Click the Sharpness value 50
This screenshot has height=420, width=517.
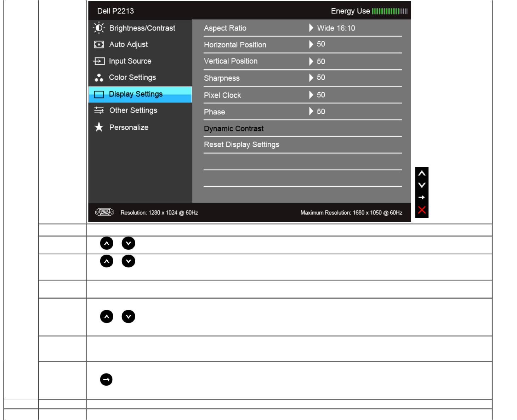click(x=321, y=77)
